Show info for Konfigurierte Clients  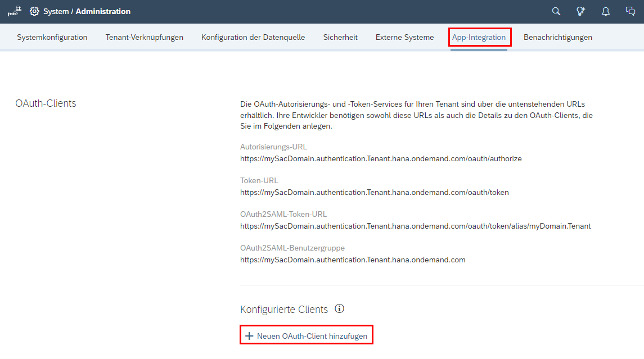339,308
